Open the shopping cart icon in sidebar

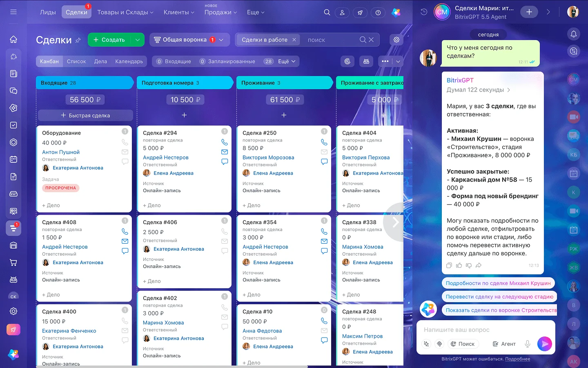[13, 263]
